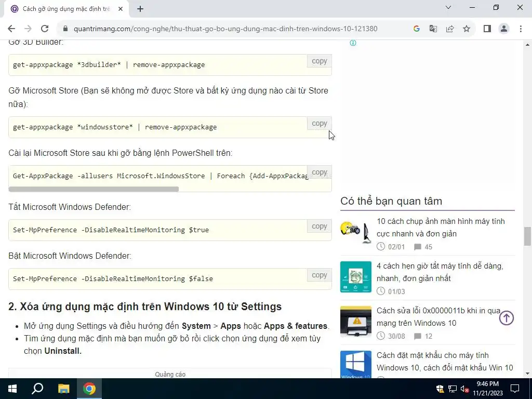This screenshot has height=399, width=532.
Task: Select the quantrimang browser tab
Action: 66,9
